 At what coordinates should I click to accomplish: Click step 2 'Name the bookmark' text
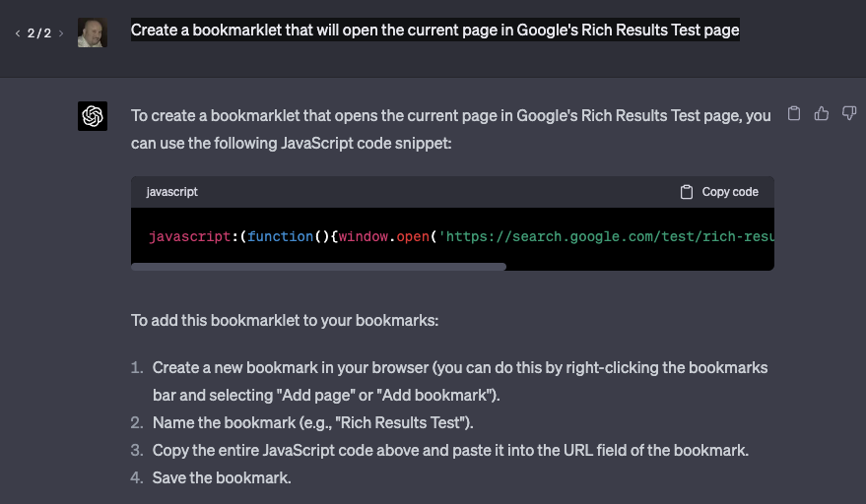click(x=312, y=422)
